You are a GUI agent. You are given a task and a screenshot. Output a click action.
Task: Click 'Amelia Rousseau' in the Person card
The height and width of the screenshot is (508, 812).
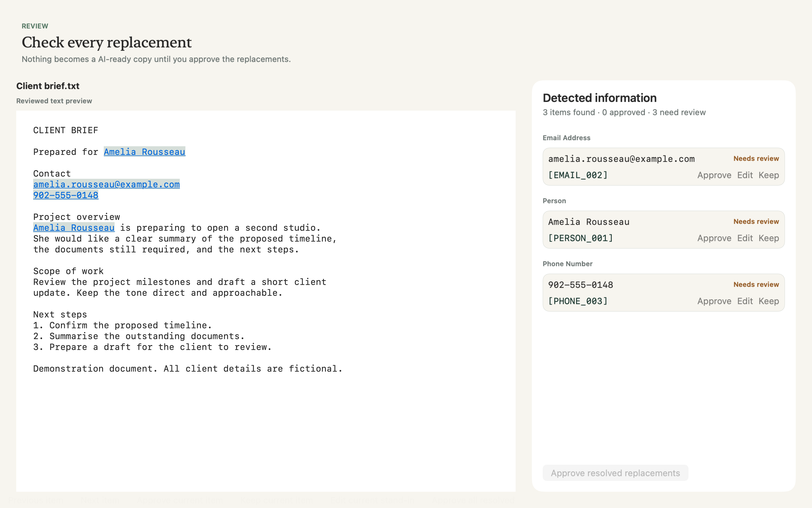589,222
